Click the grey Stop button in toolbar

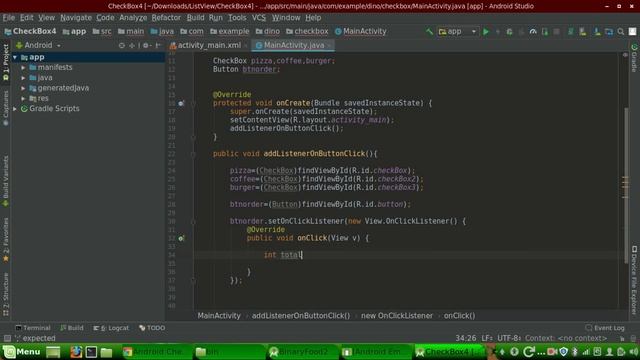556,31
